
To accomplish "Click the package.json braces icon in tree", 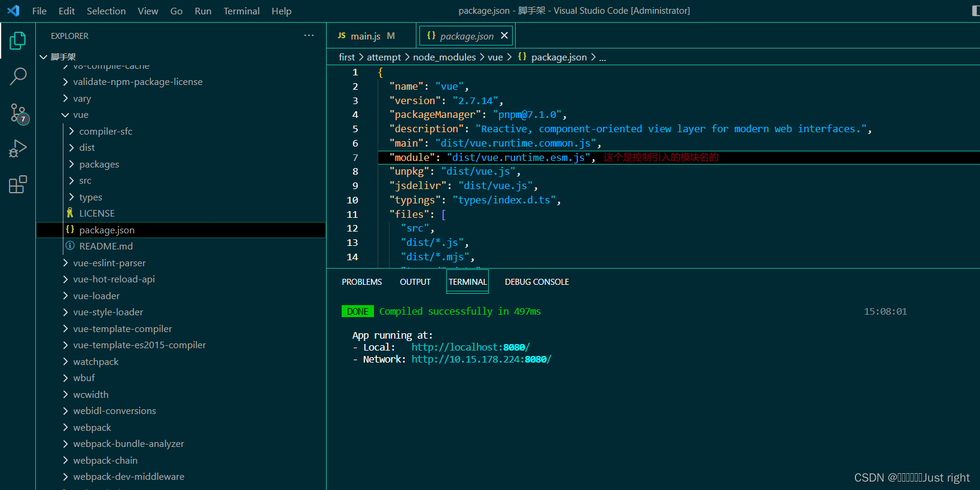I will point(70,230).
